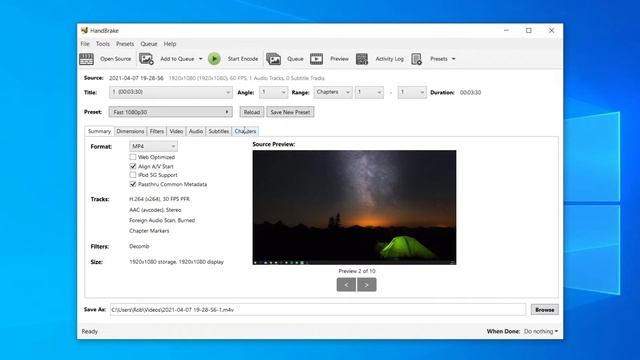The width and height of the screenshot is (640, 360).
Task: Open the Tools menu
Action: click(103, 44)
